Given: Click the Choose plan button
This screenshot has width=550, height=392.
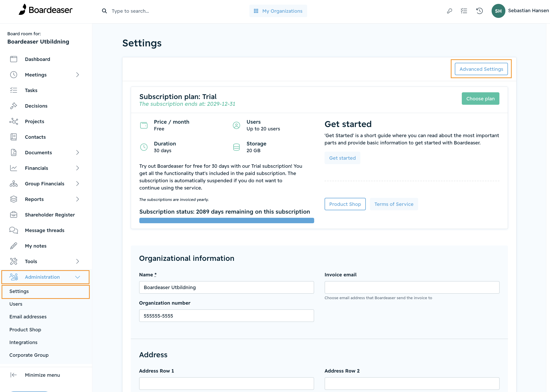Looking at the screenshot, I should tap(480, 99).
